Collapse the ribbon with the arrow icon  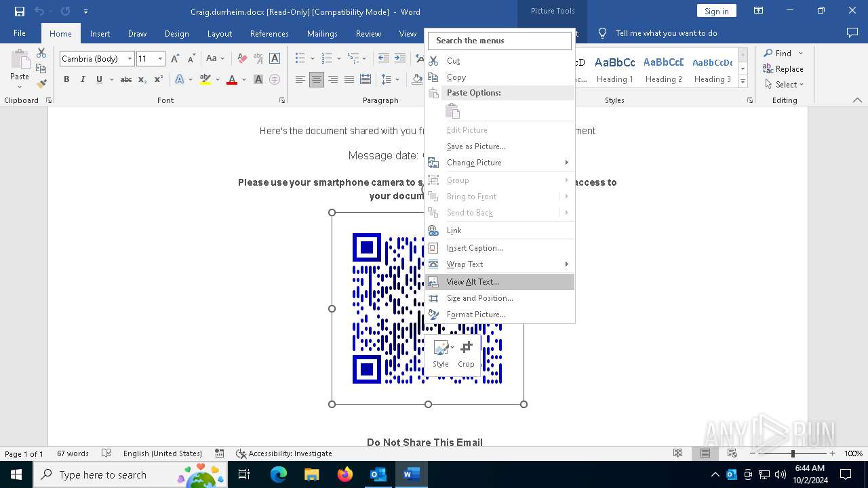coord(857,100)
